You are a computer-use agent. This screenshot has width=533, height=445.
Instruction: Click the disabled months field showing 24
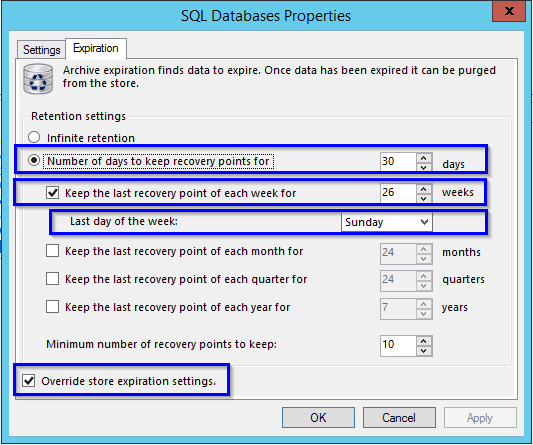[x=398, y=253]
